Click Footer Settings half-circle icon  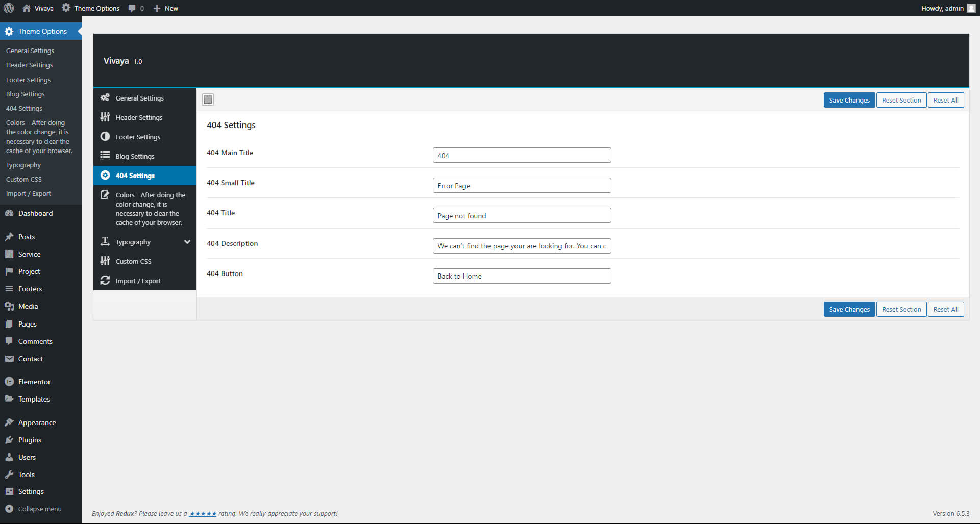pos(105,136)
